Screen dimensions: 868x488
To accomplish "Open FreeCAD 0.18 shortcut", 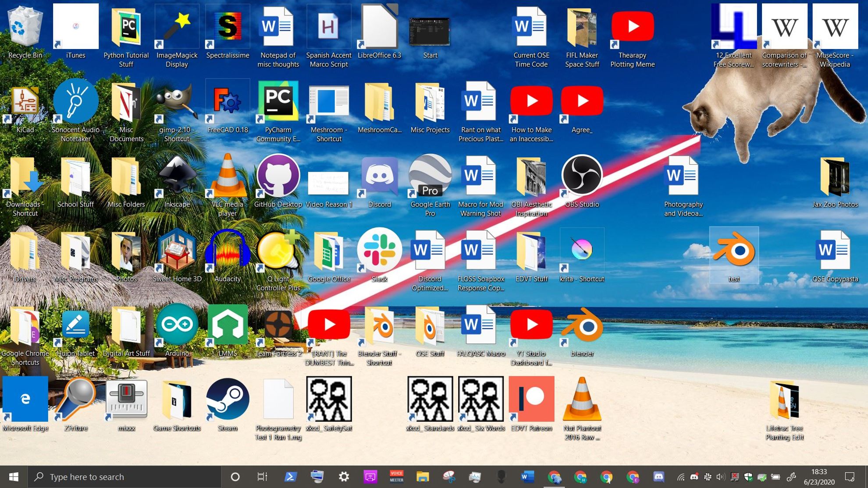I will click(x=228, y=102).
